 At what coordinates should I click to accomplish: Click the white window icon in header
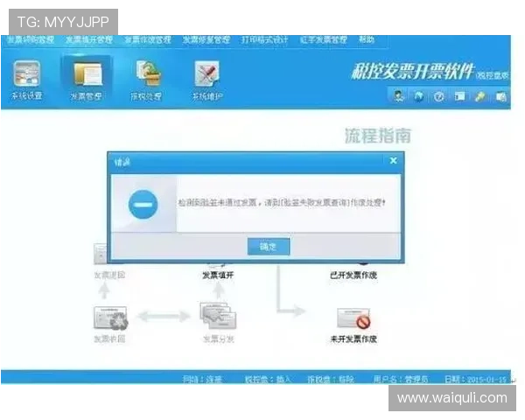coord(459,96)
